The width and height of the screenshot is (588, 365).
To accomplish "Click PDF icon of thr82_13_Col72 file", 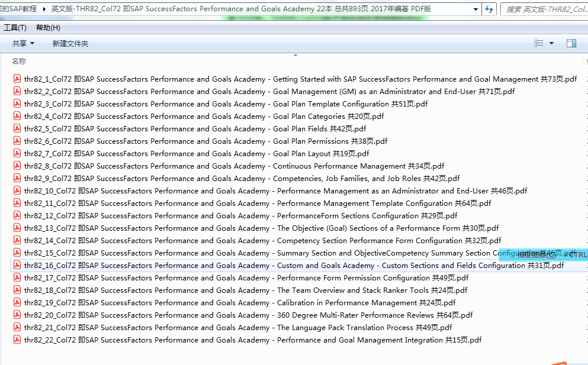I will click(x=17, y=228).
